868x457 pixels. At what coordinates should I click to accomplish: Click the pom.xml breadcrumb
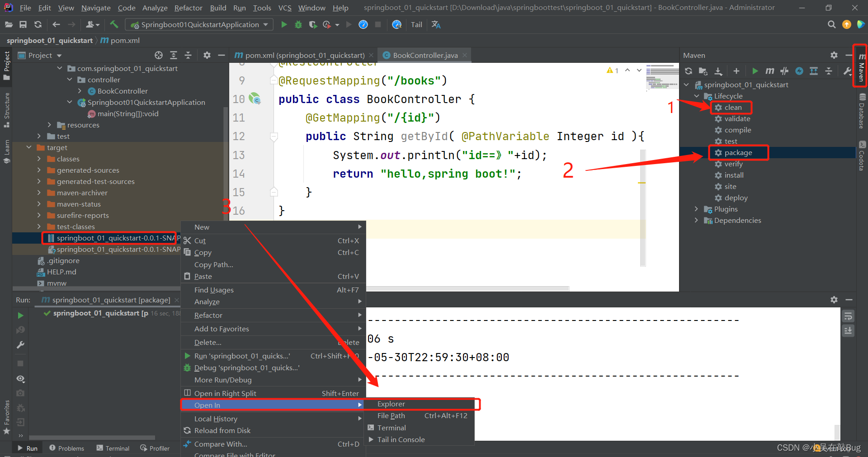coord(120,40)
